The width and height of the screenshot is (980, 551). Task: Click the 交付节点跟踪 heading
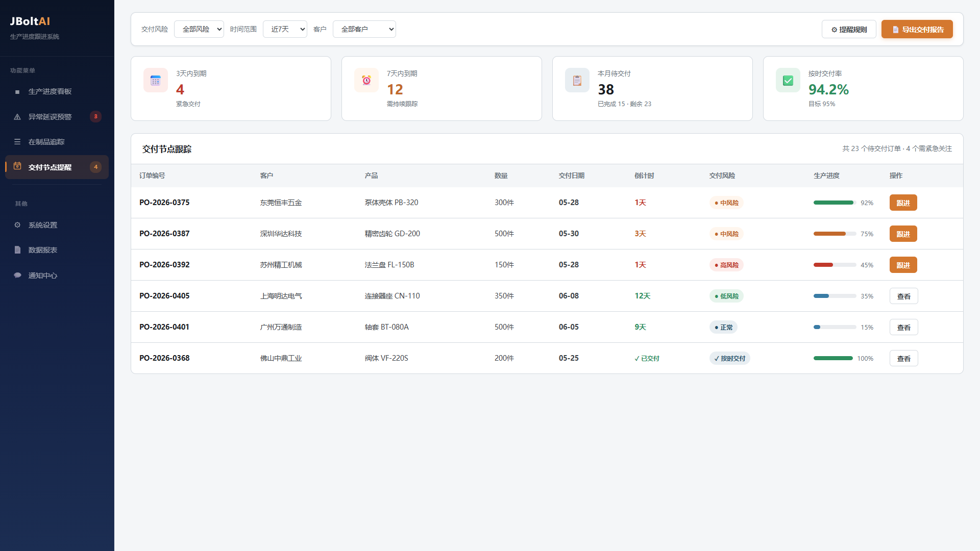point(167,149)
